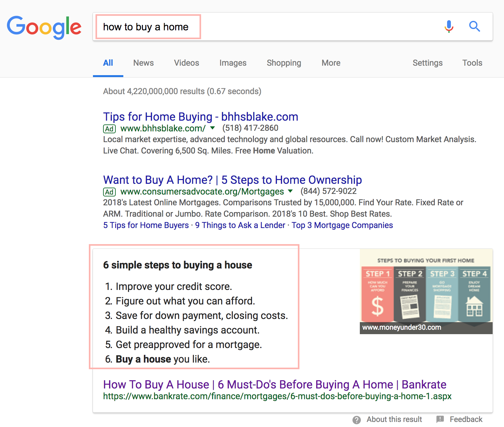Expand the bhhsblake.com ad dropdown arrow
This screenshot has height=427, width=504.
point(212,128)
